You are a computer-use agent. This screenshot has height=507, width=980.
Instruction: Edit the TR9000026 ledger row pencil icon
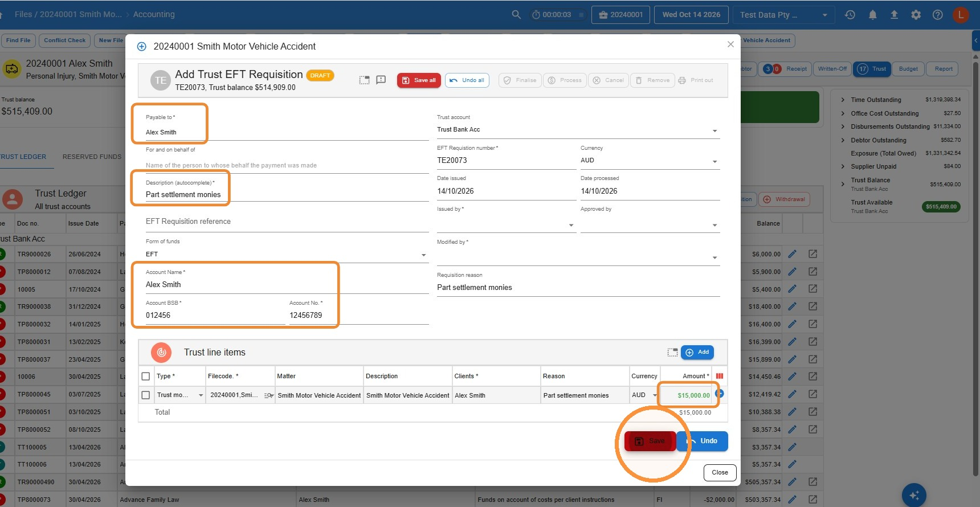[792, 254]
